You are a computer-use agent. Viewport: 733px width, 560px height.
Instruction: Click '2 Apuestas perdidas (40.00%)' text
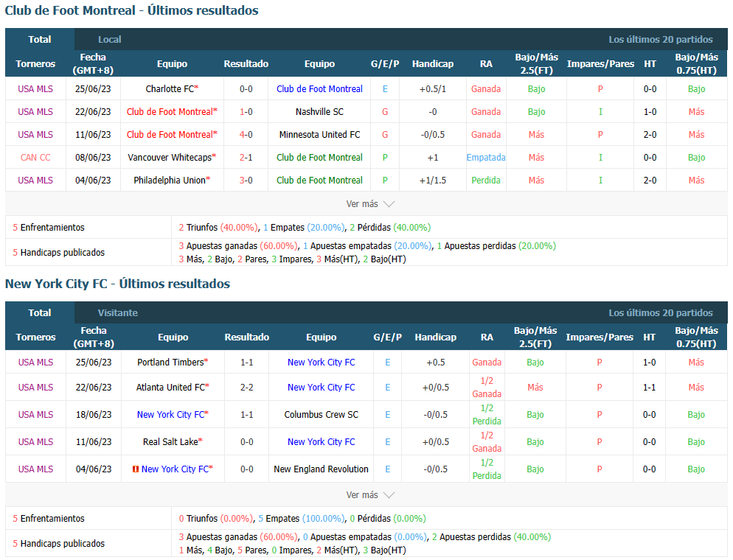point(491,536)
